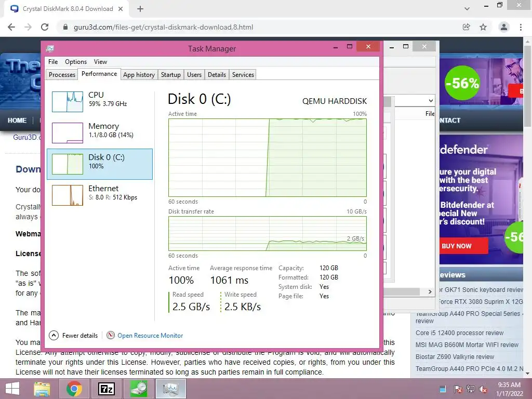Click the first tray icon beside the flag

(443, 389)
